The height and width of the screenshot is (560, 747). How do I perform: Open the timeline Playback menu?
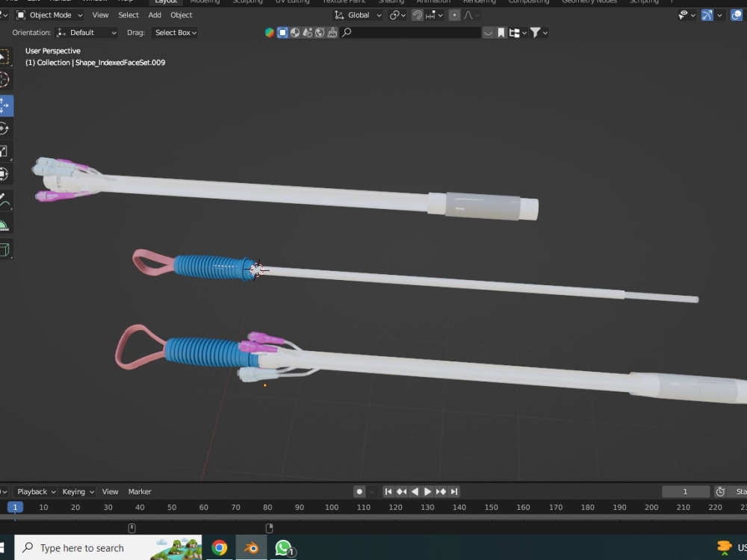coord(36,491)
